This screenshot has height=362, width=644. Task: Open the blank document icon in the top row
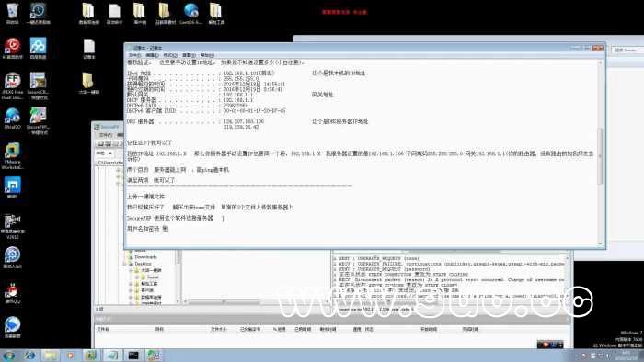(115, 13)
